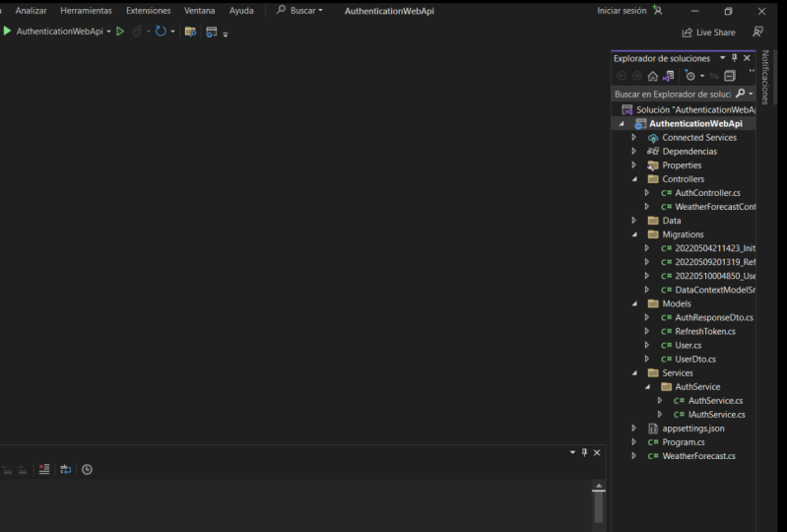Select Program.cs file

pyautogui.click(x=684, y=442)
